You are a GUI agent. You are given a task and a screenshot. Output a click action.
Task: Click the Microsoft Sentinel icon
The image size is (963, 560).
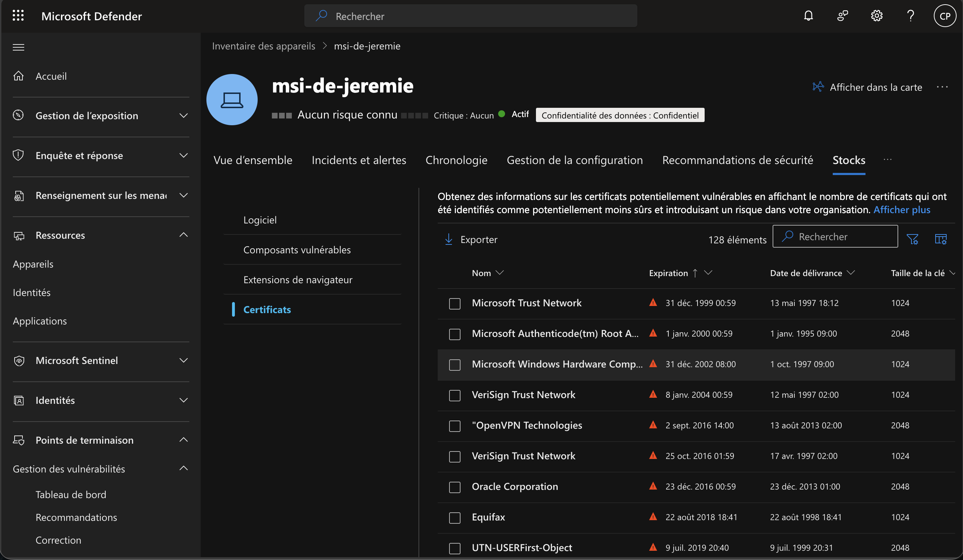19,361
